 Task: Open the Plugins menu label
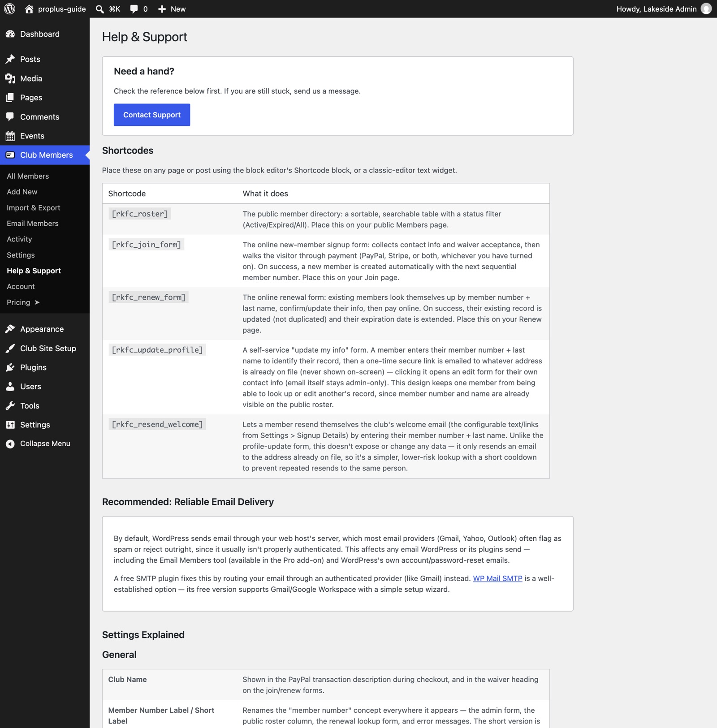pyautogui.click(x=33, y=367)
